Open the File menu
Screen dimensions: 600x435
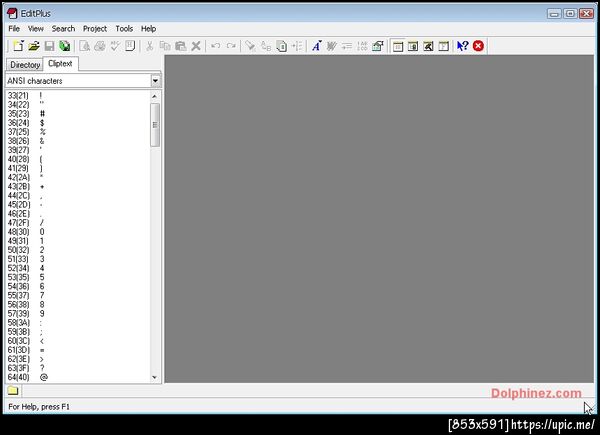point(14,29)
